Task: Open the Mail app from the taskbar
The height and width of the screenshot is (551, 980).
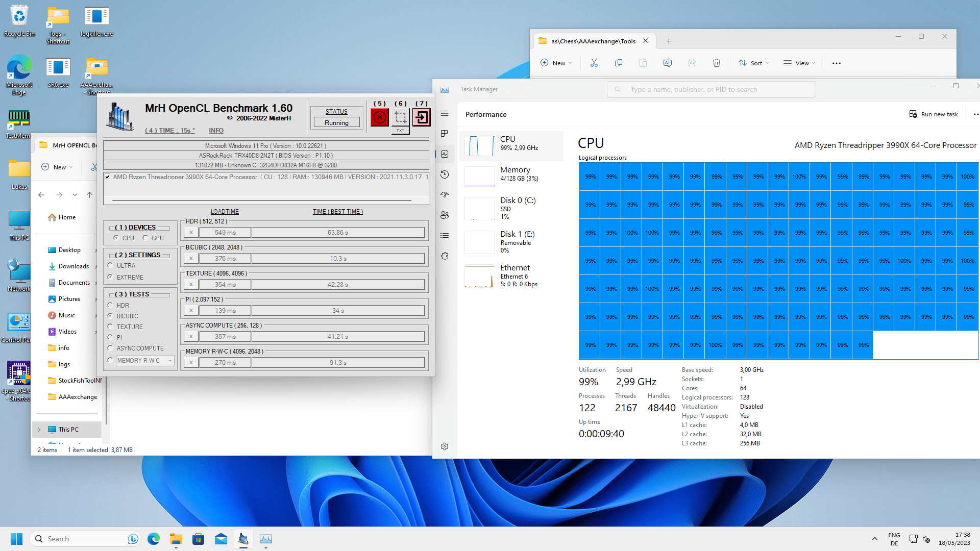Action: pyautogui.click(x=221, y=539)
